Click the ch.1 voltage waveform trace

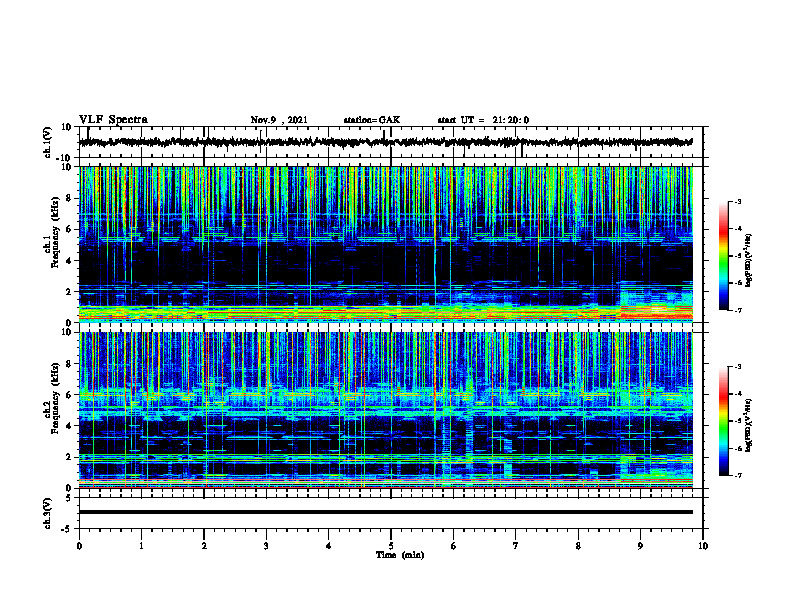point(386,142)
